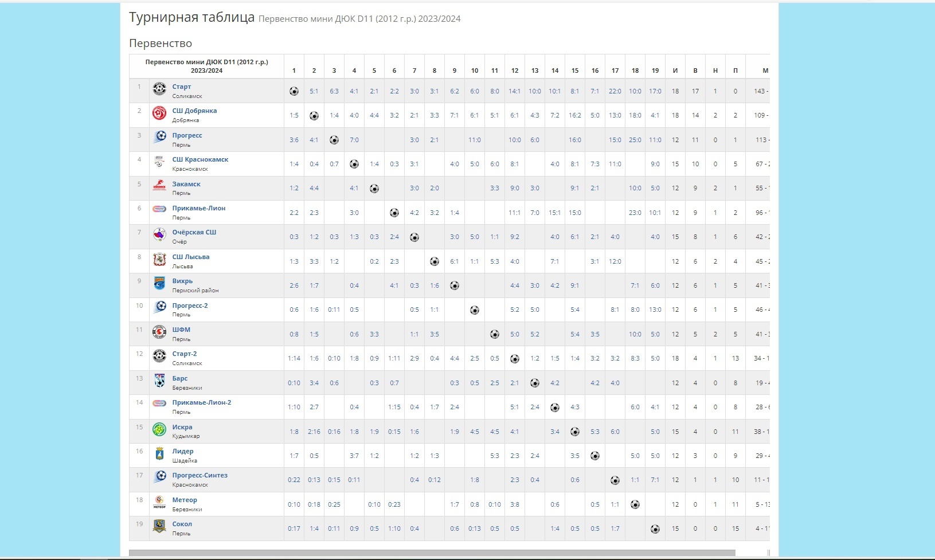Image resolution: width=935 pixels, height=560 pixels.
Task: Open the Закамск team link
Action: pyautogui.click(x=186, y=184)
